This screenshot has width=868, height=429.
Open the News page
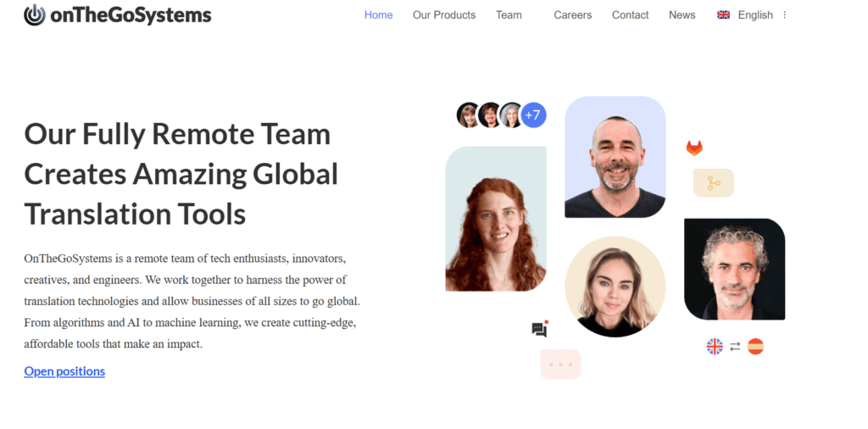pyautogui.click(x=682, y=15)
